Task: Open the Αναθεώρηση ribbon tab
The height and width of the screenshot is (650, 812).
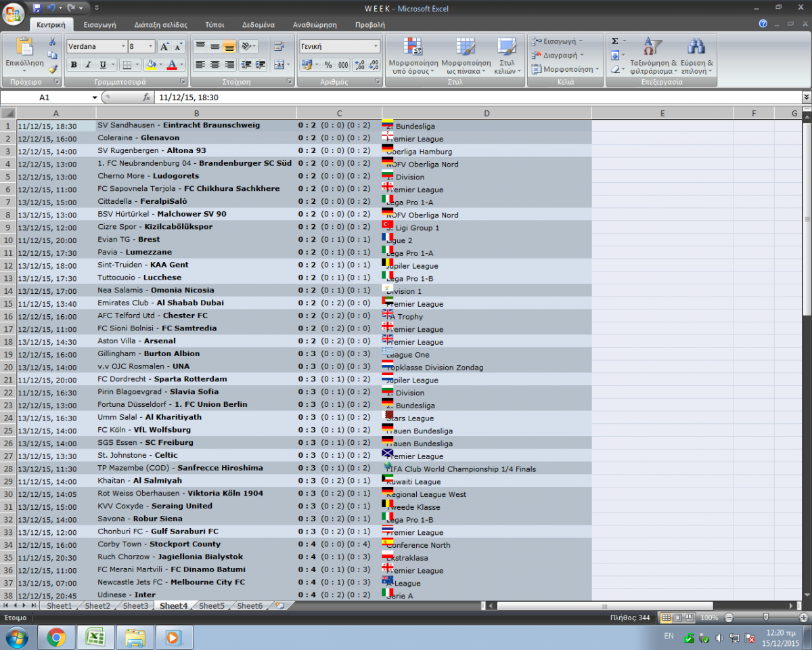Action: (x=315, y=24)
